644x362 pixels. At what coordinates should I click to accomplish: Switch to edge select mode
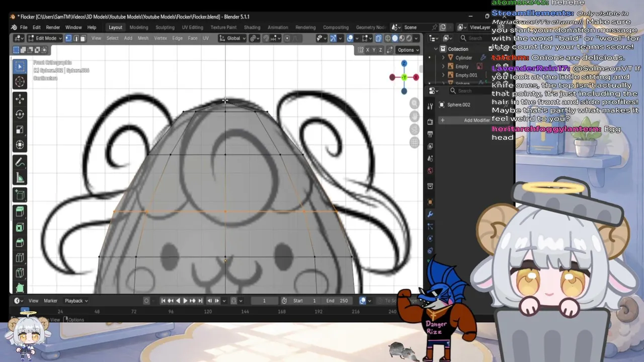75,38
